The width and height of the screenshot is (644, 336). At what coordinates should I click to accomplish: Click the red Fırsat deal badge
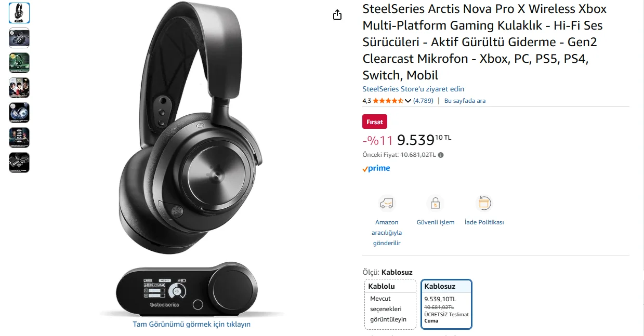(x=374, y=122)
